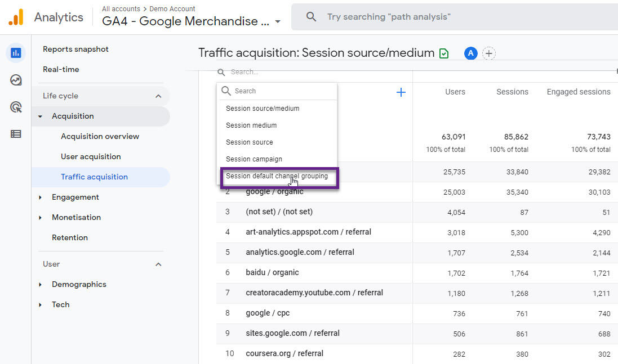Choose Session medium from dimension list
The width and height of the screenshot is (618, 364).
pos(251,125)
